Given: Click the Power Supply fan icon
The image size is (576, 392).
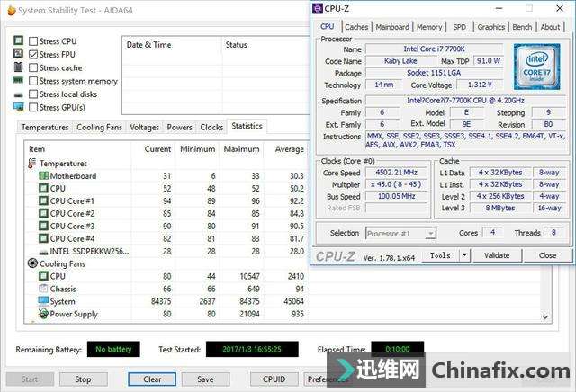Looking at the screenshot, I should coord(43,314).
